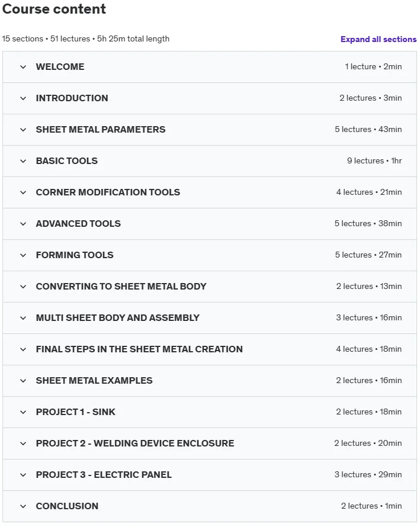This screenshot has height=527, width=420.
Task: Click 3 lectures 29min duration text
Action: (368, 474)
